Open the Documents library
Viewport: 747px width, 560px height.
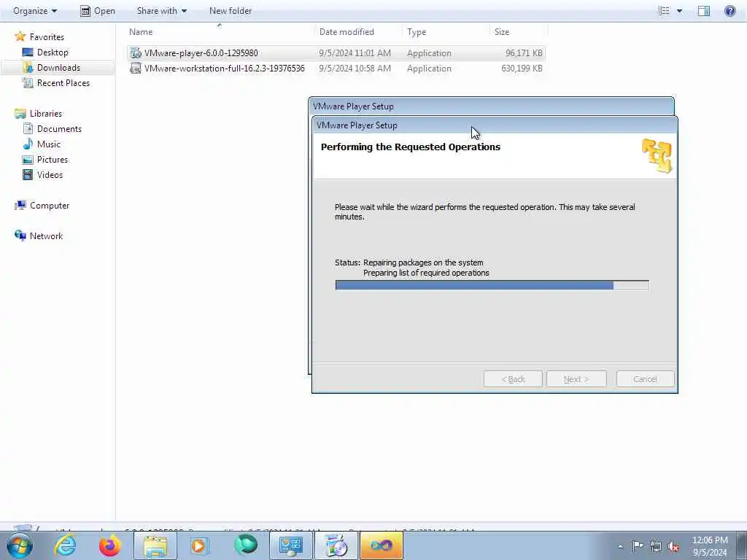tap(59, 128)
